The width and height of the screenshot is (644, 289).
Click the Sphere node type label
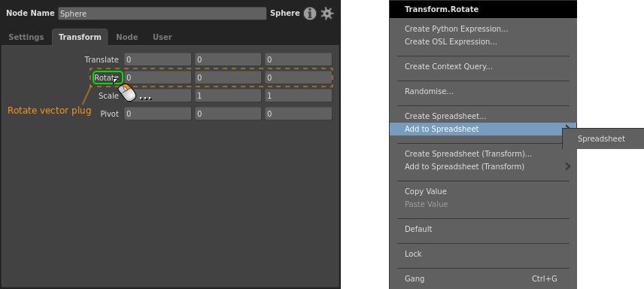coord(284,13)
